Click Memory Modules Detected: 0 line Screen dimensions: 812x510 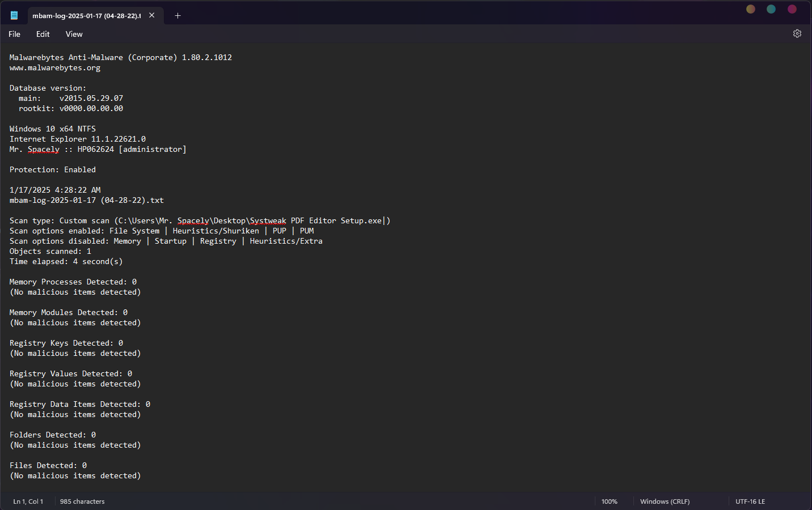tap(69, 313)
